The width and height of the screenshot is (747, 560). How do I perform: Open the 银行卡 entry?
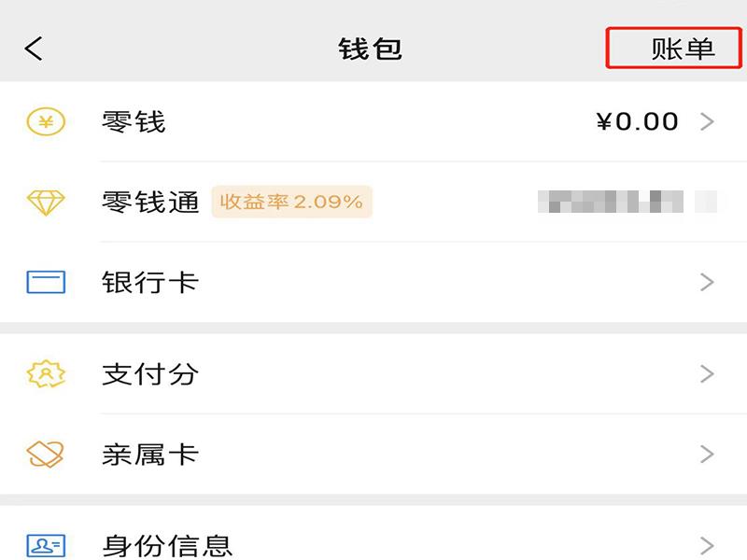point(150,282)
